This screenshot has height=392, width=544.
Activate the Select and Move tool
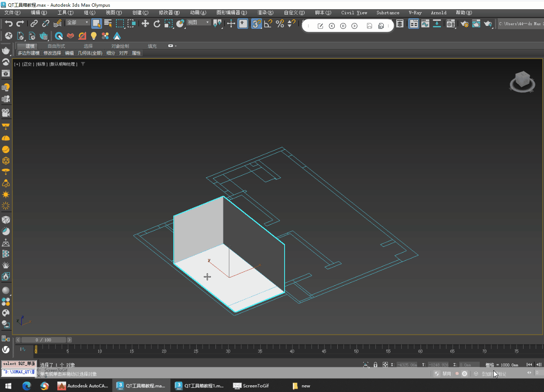[145, 24]
